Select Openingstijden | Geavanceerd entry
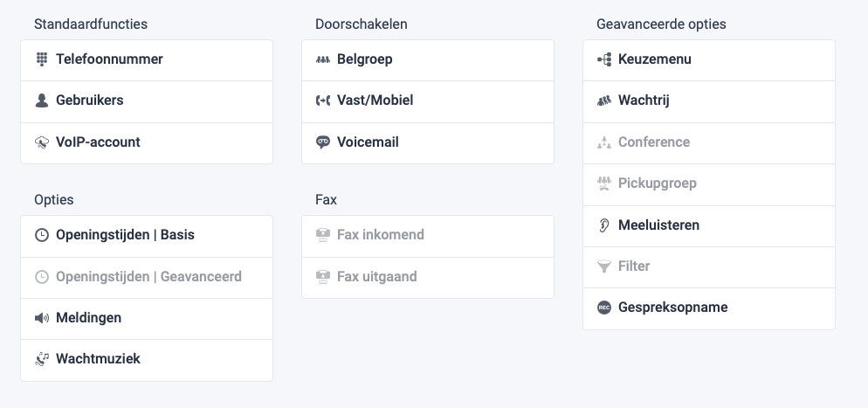Viewport: 868px width, 408px height. click(147, 277)
